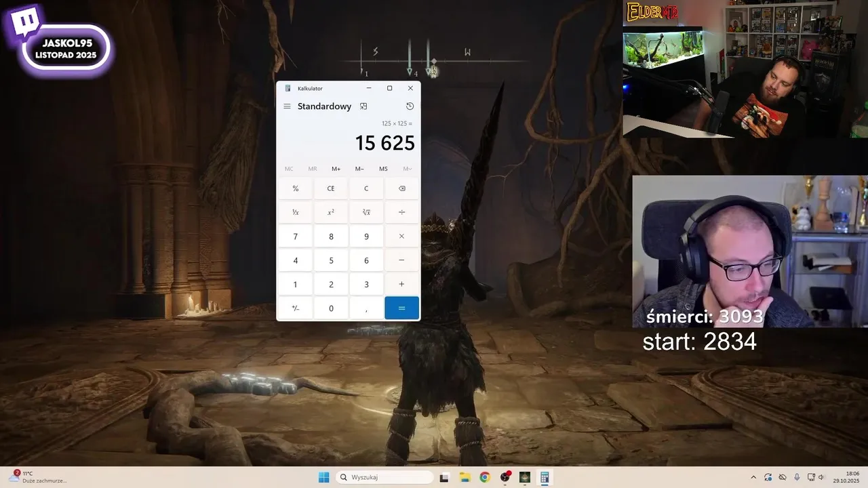
Task: Click digit 5 on calculator
Action: click(x=331, y=260)
